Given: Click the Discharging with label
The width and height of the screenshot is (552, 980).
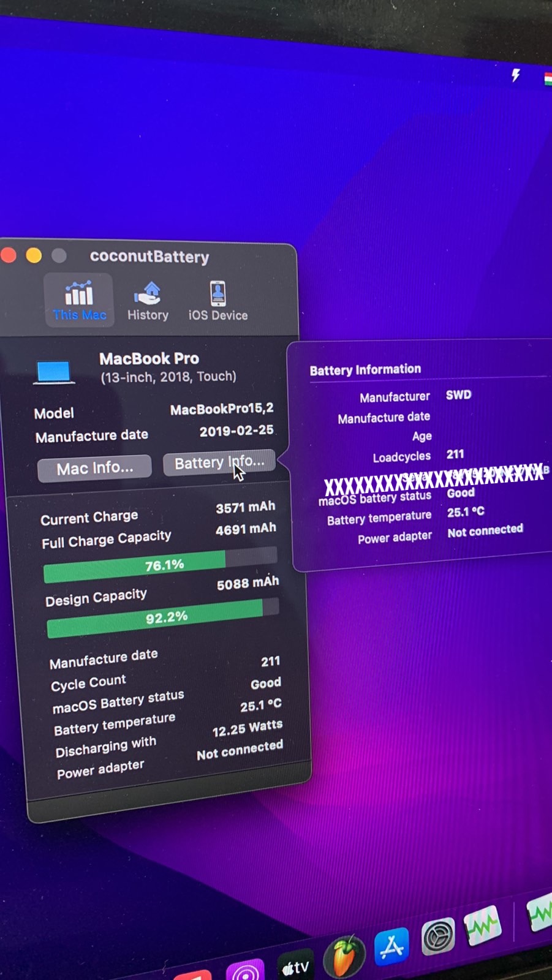Looking at the screenshot, I should point(106,747).
